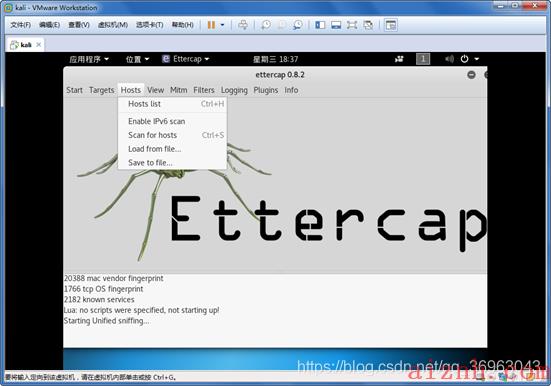Click the show sidebar library icon
Screen dimensions: 551x386
320,25
